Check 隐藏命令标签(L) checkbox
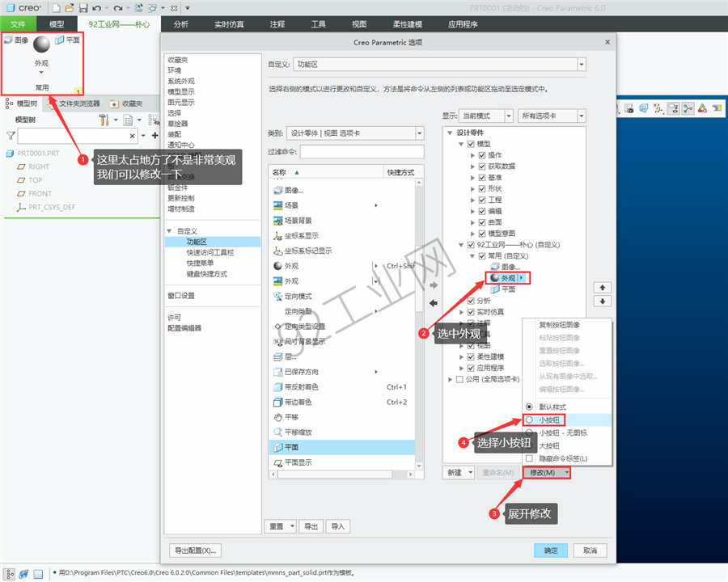 click(529, 458)
